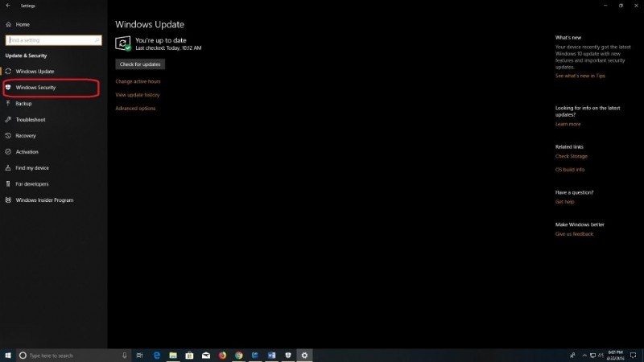Click the Backup arrow icon in sidebar
Screen dimensions: 644x362
8,104
